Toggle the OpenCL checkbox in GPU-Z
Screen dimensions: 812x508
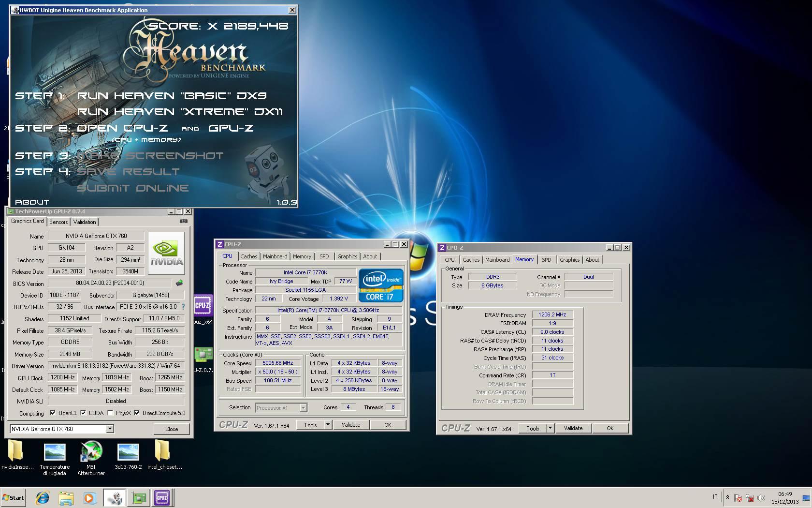53,413
